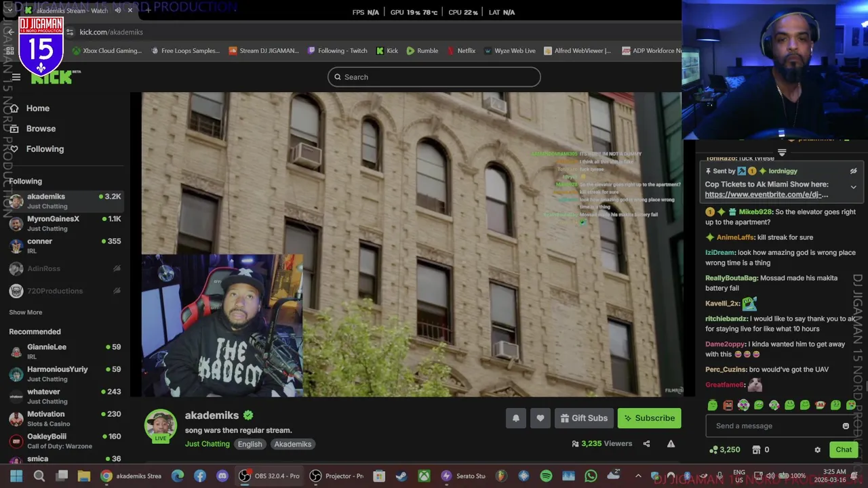Open Windows taskbar search
The image size is (868, 488).
pos(39,476)
